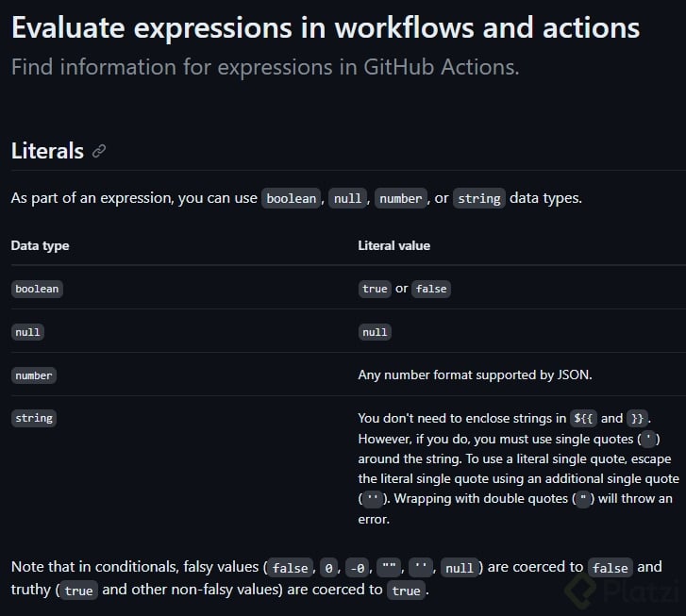This screenshot has height=616, width=686.
Task: Click the '${{' code tag in string row
Action: point(583,418)
